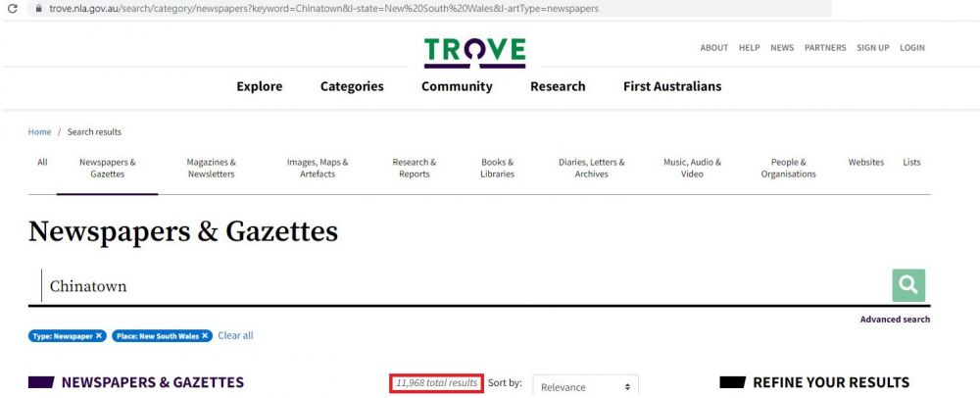The height and width of the screenshot is (398, 980).
Task: Click the Clear all filters link
Action: 235,335
